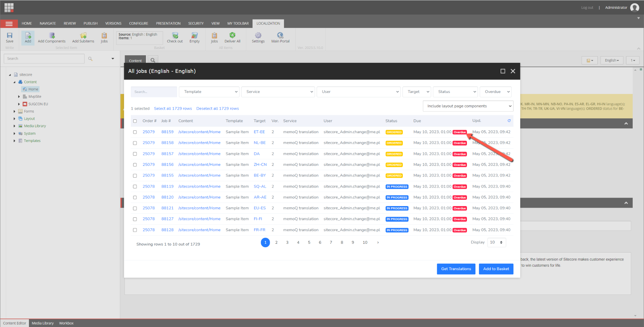644x327 pixels.
Task: Refresh the jobs table via refresh icon
Action: 509,121
